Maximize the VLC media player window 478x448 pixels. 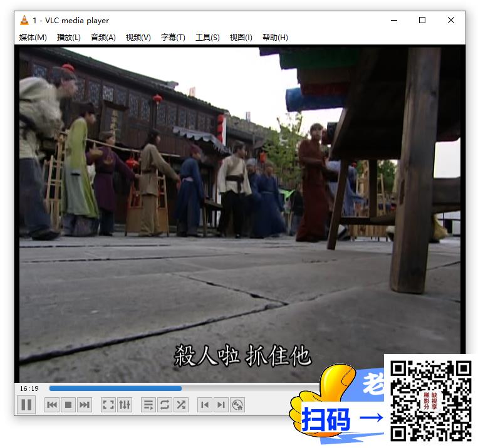422,20
